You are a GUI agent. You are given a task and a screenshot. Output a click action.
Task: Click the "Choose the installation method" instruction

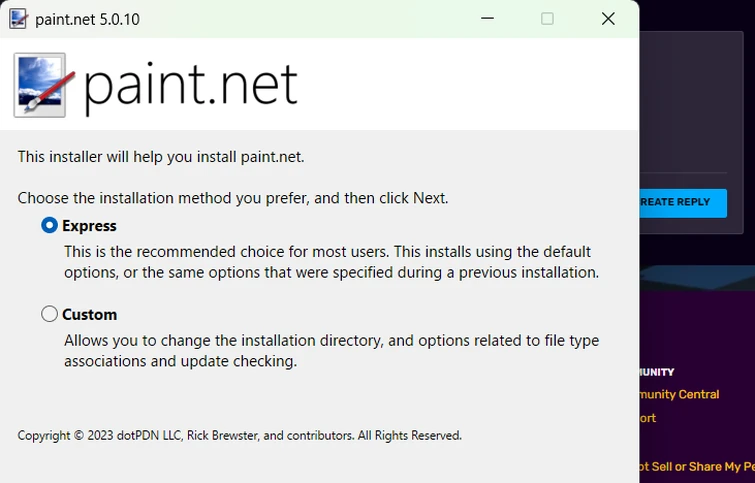click(233, 198)
